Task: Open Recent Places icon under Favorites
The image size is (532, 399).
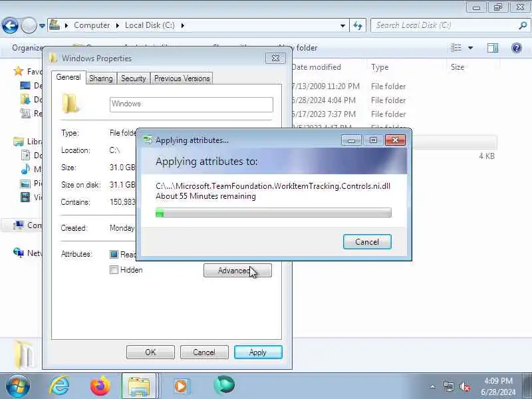Action: pyautogui.click(x=25, y=113)
